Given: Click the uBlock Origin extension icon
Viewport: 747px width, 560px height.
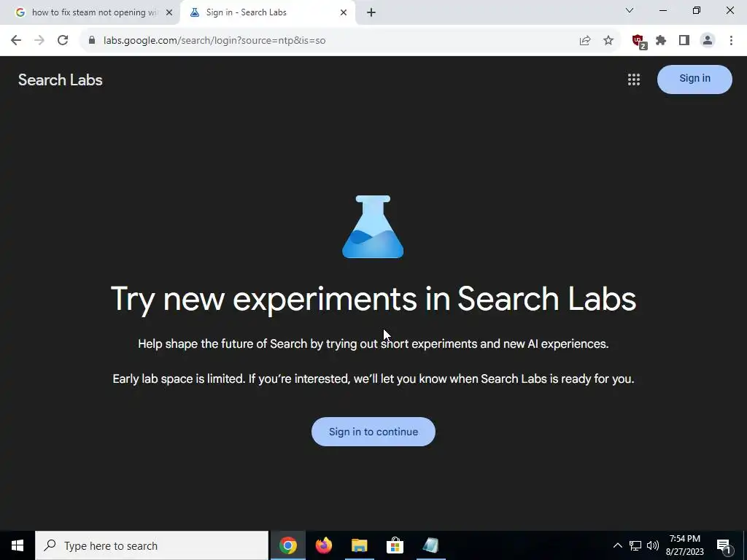Looking at the screenshot, I should [639, 42].
